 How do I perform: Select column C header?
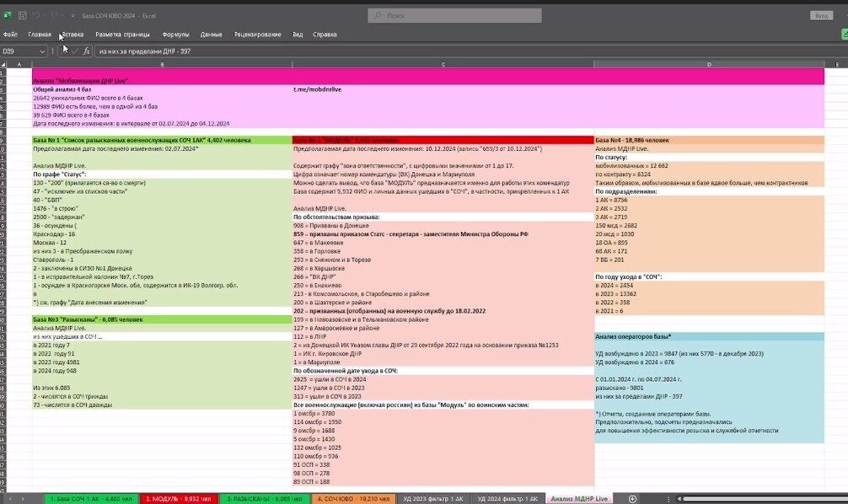pos(443,64)
